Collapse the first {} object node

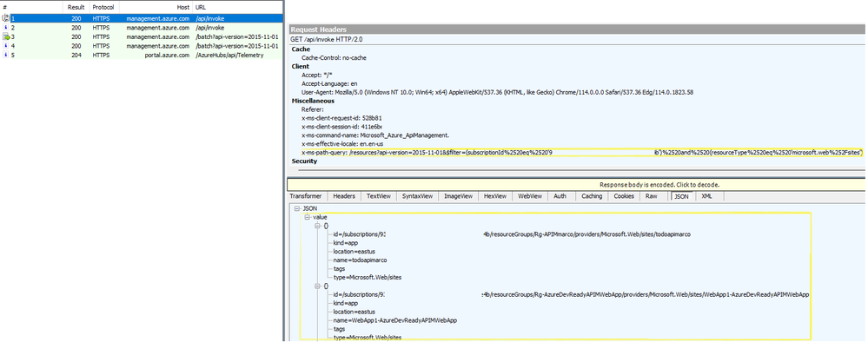[x=317, y=226]
